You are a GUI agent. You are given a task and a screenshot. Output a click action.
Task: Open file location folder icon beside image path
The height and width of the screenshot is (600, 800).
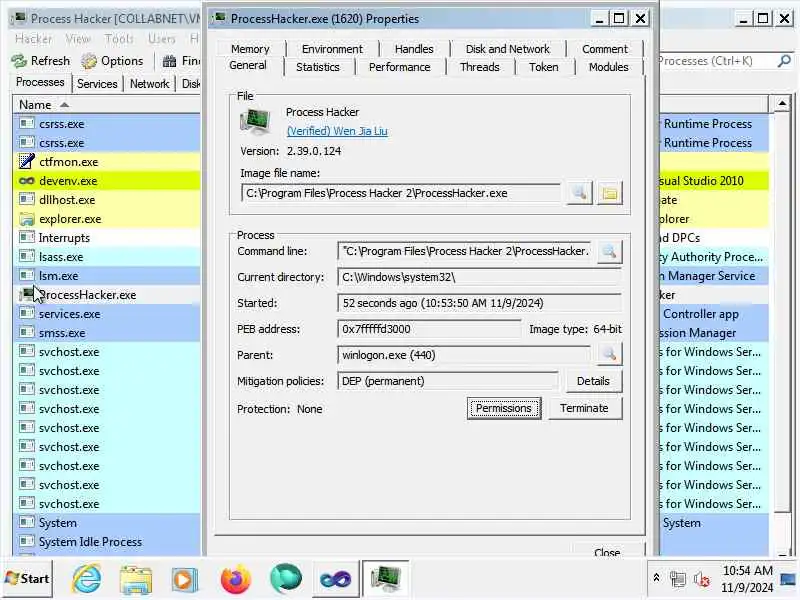(610, 193)
